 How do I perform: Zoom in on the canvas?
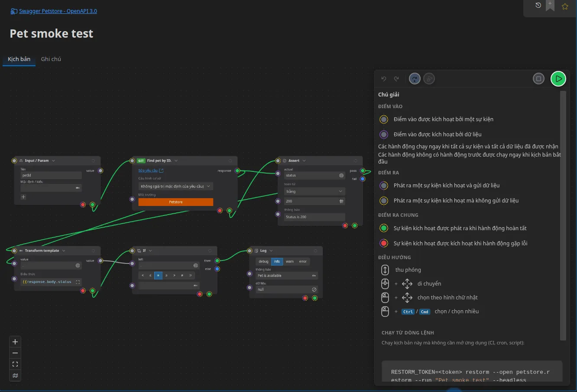pos(15,342)
